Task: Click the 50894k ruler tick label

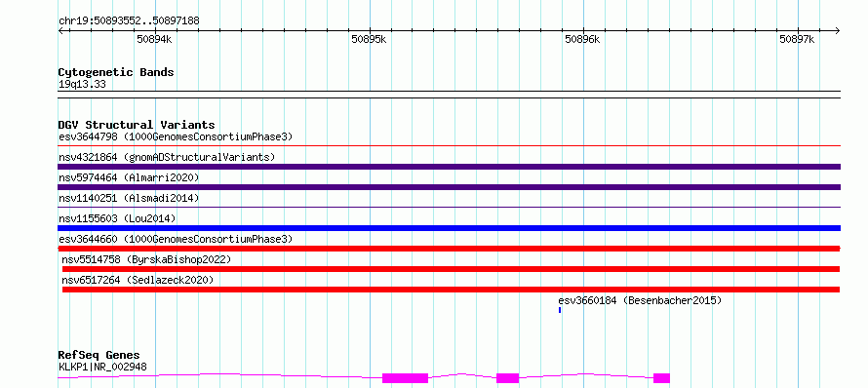Action: (x=154, y=39)
